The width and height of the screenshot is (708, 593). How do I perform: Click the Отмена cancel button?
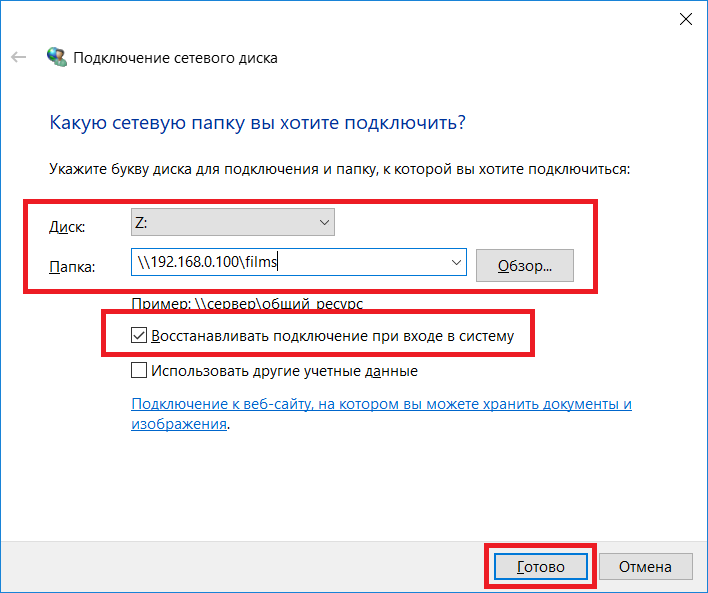point(645,566)
